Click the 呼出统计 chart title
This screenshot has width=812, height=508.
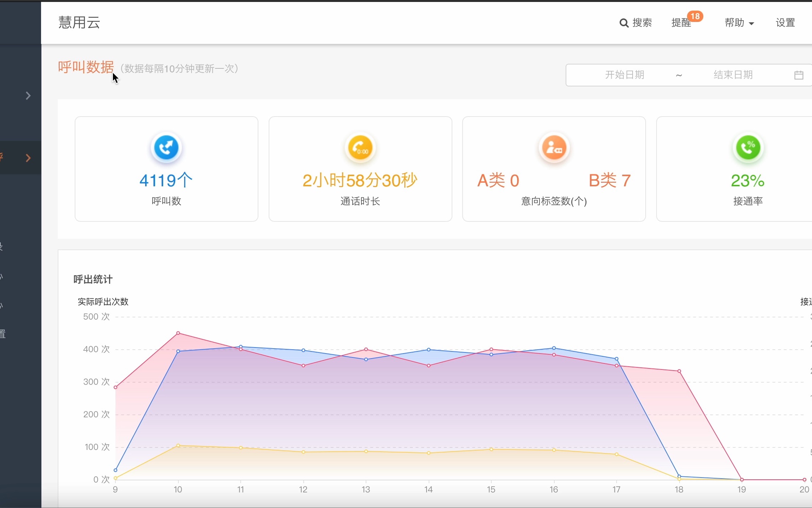click(x=93, y=280)
